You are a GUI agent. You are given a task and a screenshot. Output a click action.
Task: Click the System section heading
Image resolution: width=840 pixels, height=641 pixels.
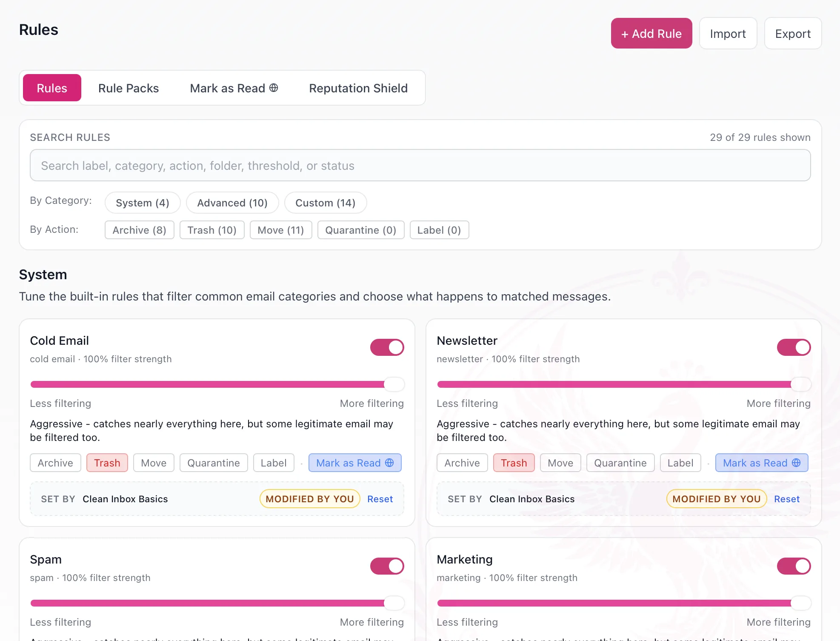tap(43, 275)
